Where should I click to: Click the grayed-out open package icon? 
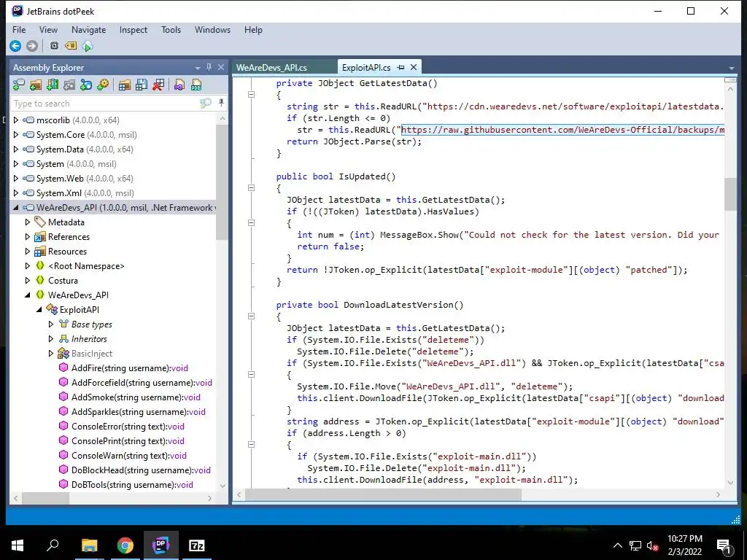pos(69,85)
